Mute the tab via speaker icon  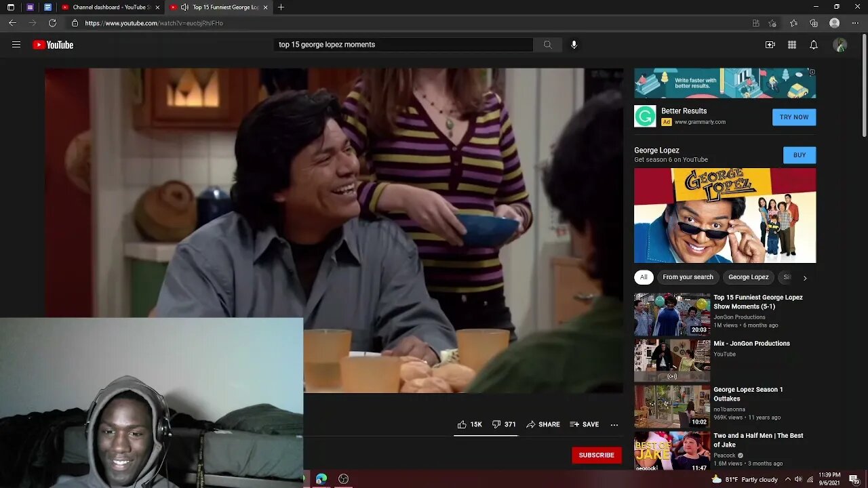184,7
